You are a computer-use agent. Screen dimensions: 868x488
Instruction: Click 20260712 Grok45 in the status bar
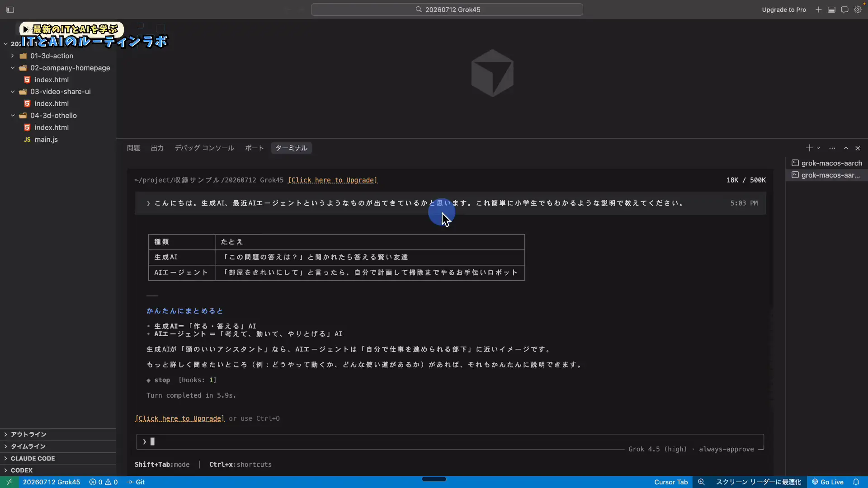coord(51,482)
